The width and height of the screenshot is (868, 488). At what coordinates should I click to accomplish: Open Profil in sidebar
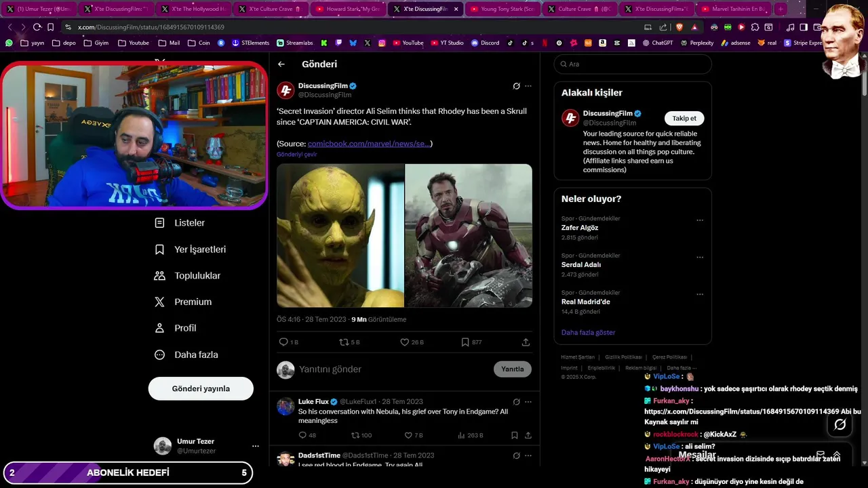(176, 328)
